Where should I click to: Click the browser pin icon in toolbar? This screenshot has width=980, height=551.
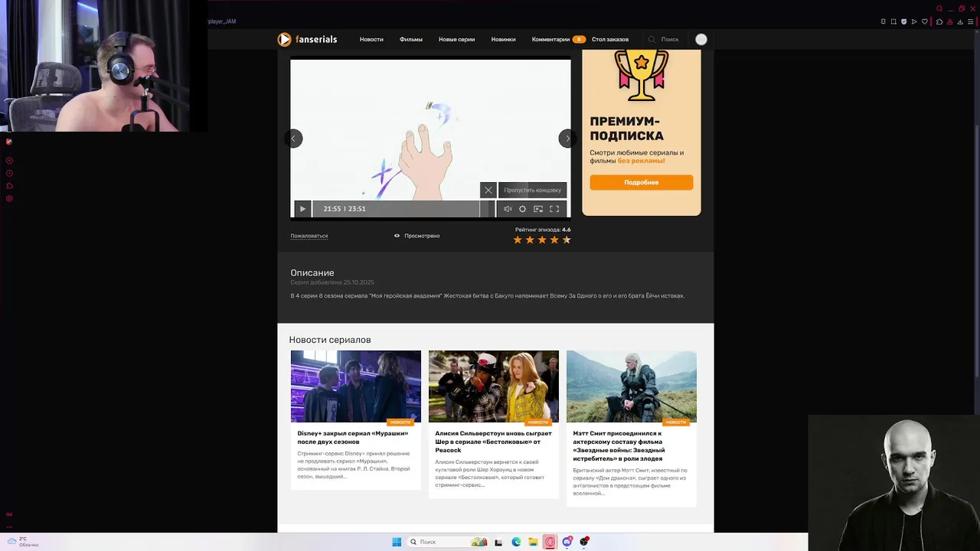pyautogui.click(x=883, y=21)
